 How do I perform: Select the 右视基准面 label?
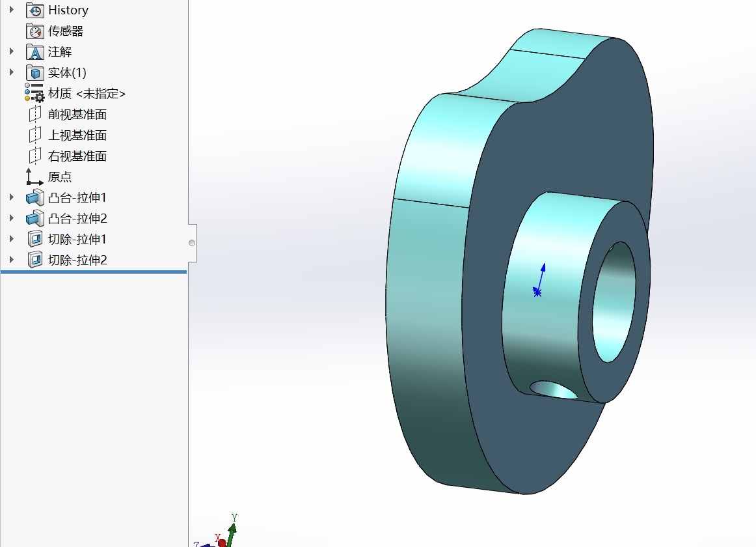[x=77, y=156]
